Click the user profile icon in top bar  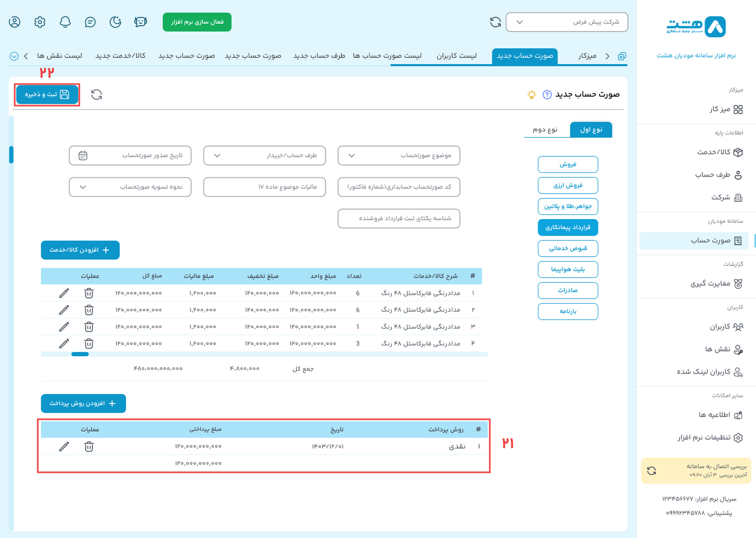(15, 22)
